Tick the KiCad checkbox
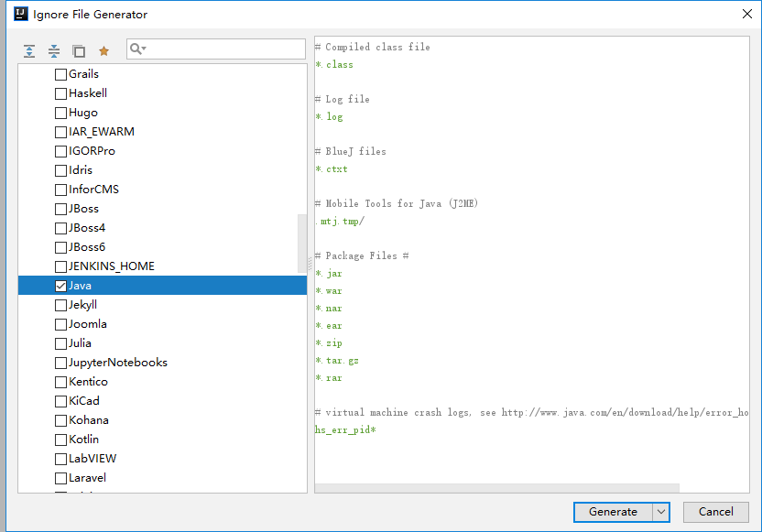762x532 pixels. tap(60, 401)
